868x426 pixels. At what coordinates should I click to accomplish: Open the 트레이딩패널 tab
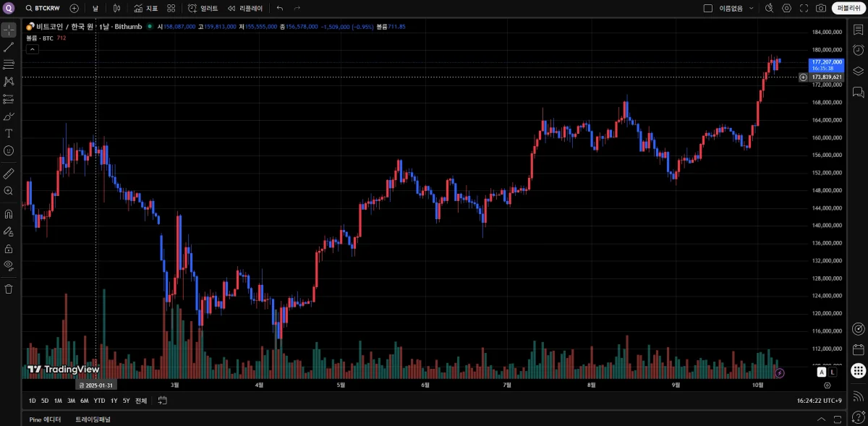click(93, 419)
